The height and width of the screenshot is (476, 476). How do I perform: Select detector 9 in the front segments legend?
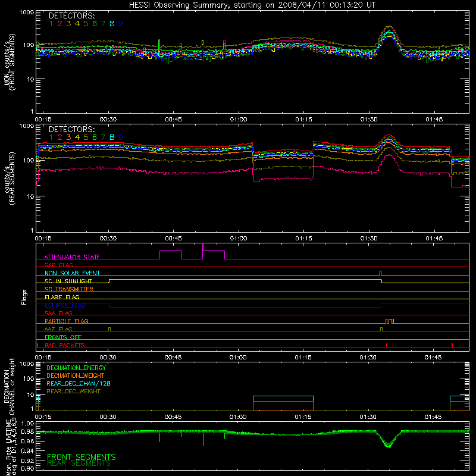(121, 24)
